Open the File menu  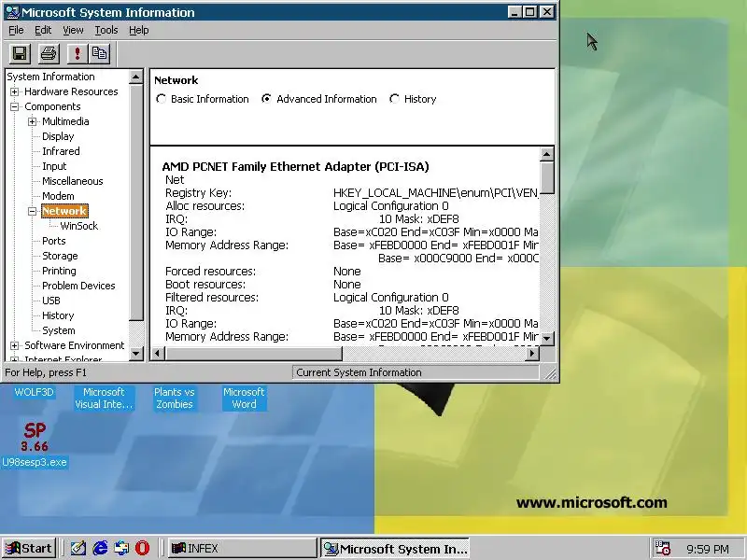pos(16,30)
